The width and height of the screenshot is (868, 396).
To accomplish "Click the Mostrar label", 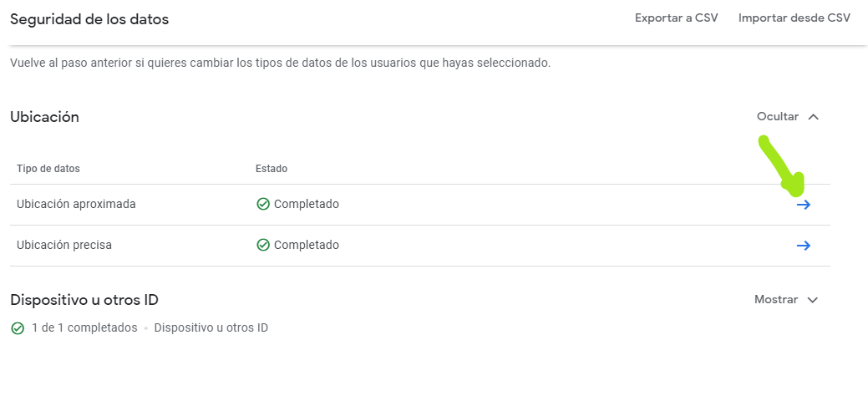I will tap(776, 300).
